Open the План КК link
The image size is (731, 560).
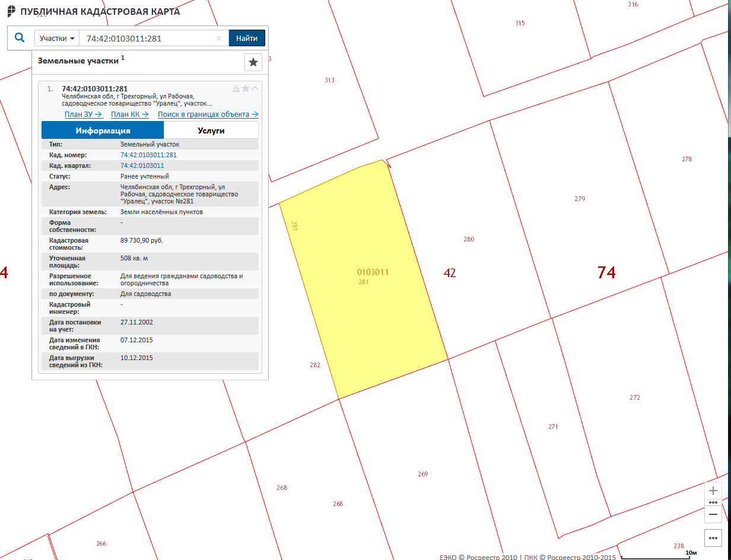[128, 114]
